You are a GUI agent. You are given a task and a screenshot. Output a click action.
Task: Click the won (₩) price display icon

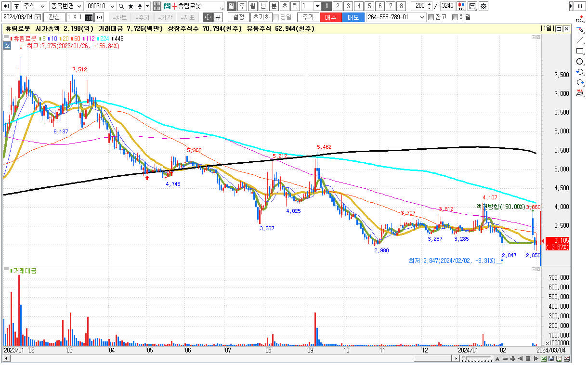[x=218, y=17]
